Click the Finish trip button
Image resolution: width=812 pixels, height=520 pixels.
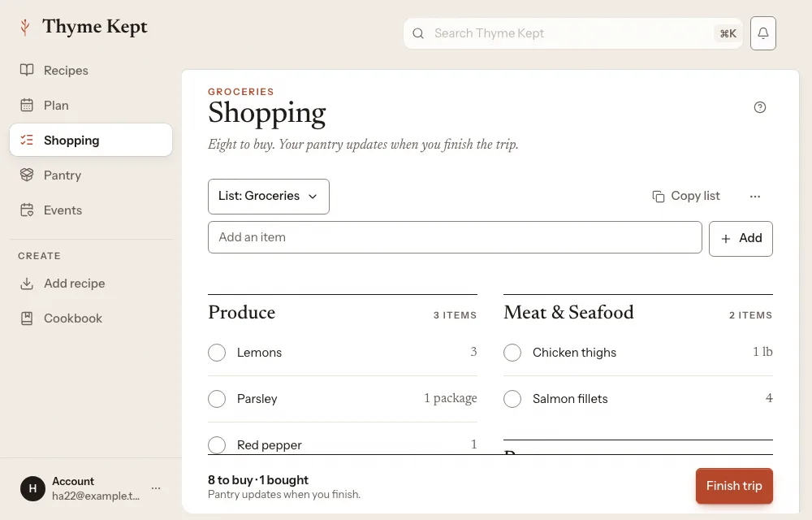(x=734, y=486)
